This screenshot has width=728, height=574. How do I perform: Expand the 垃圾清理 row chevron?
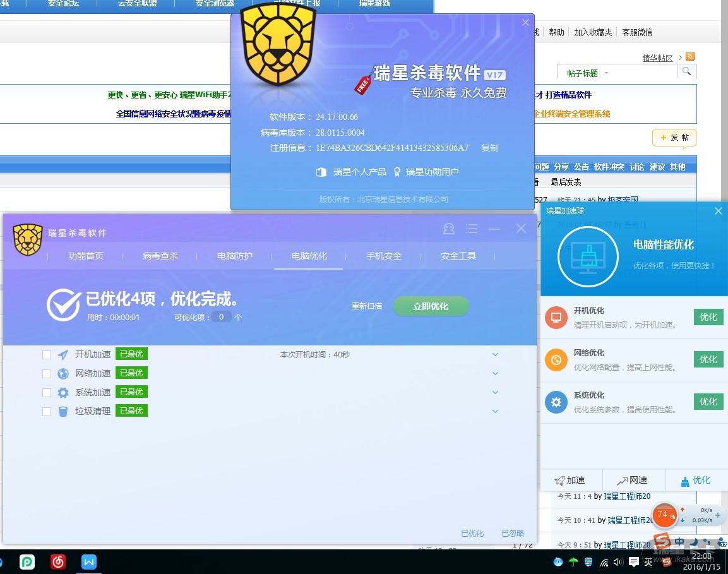point(496,412)
